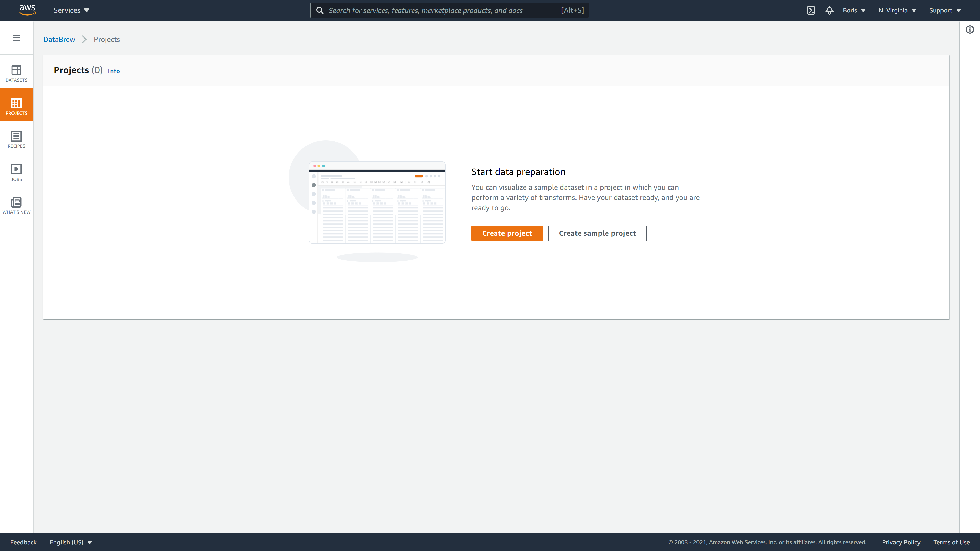980x551 pixels.
Task: Toggle the navigation sidebar collapse
Action: 16,38
